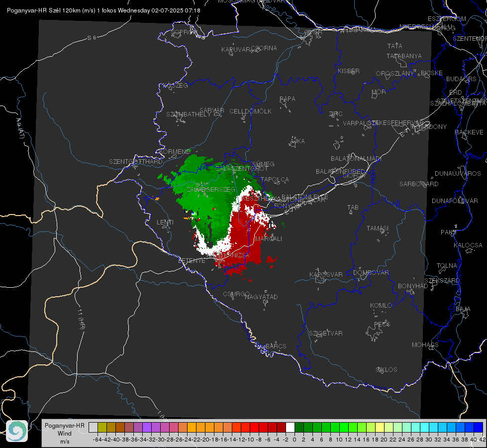
Task: Click the BONYHÁD city label
Action: (x=413, y=286)
